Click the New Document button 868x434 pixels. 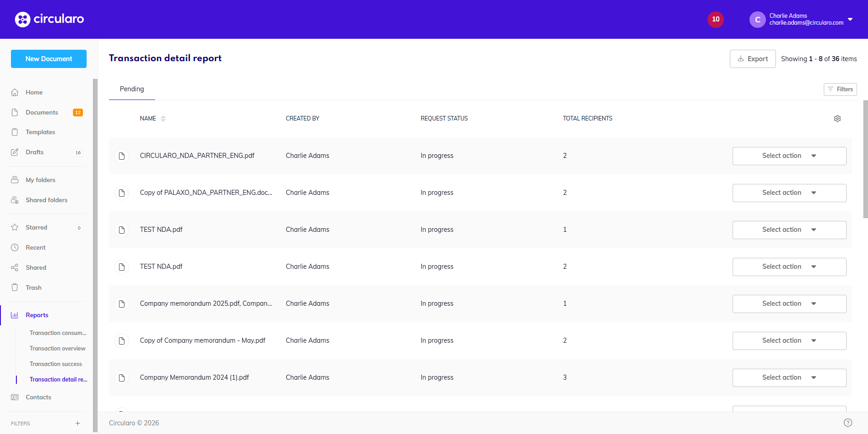click(49, 59)
